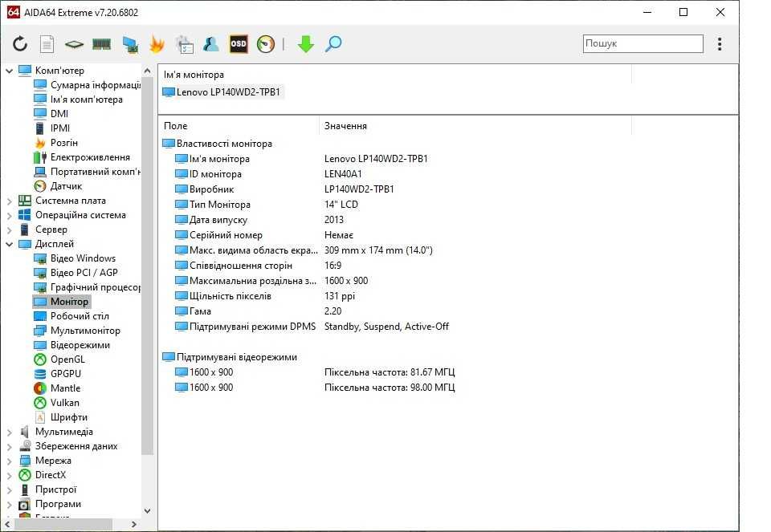The height and width of the screenshot is (532, 771).
Task: Click tree scrollbar down arrow
Action: pos(147,511)
